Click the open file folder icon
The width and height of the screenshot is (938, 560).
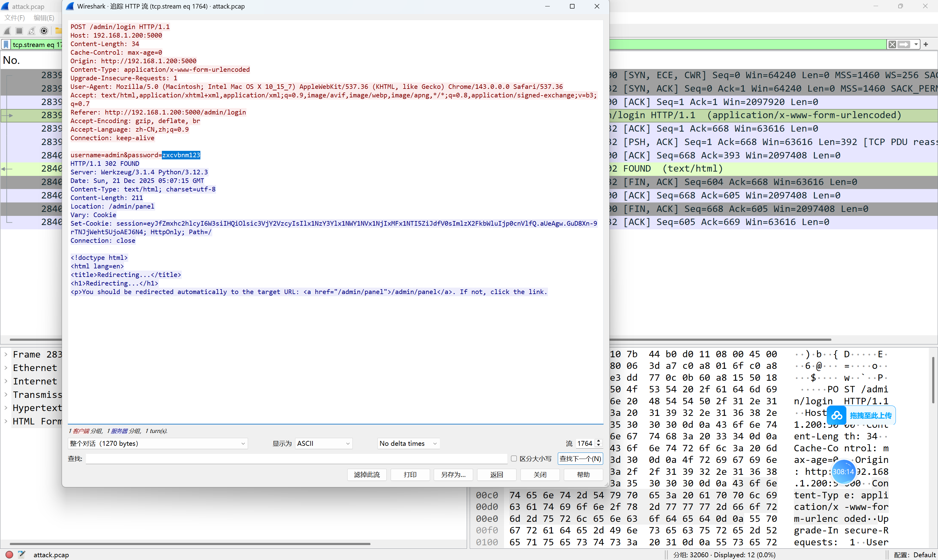(59, 31)
